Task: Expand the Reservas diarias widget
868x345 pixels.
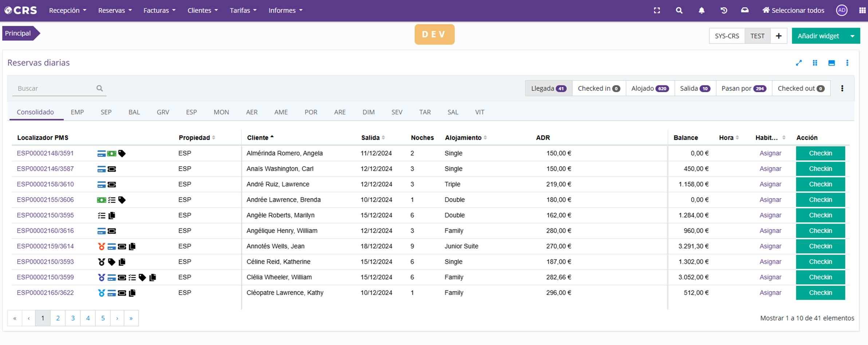Action: (799, 63)
